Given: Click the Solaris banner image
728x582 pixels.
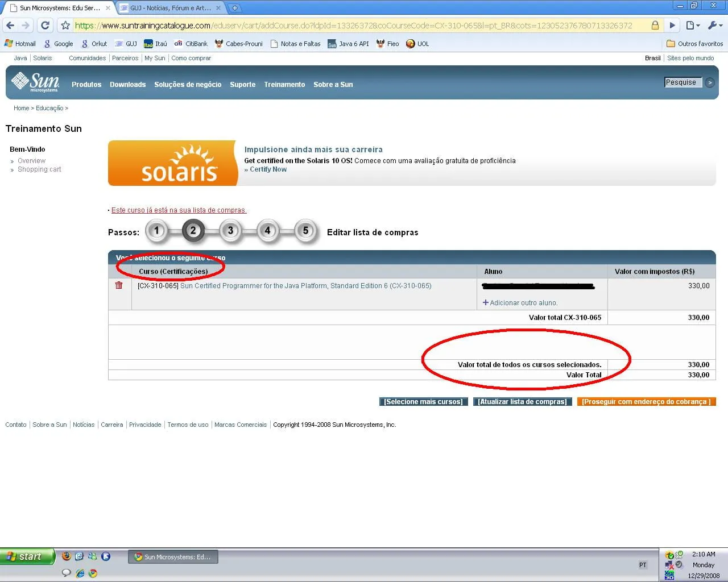Looking at the screenshot, I should (172, 163).
